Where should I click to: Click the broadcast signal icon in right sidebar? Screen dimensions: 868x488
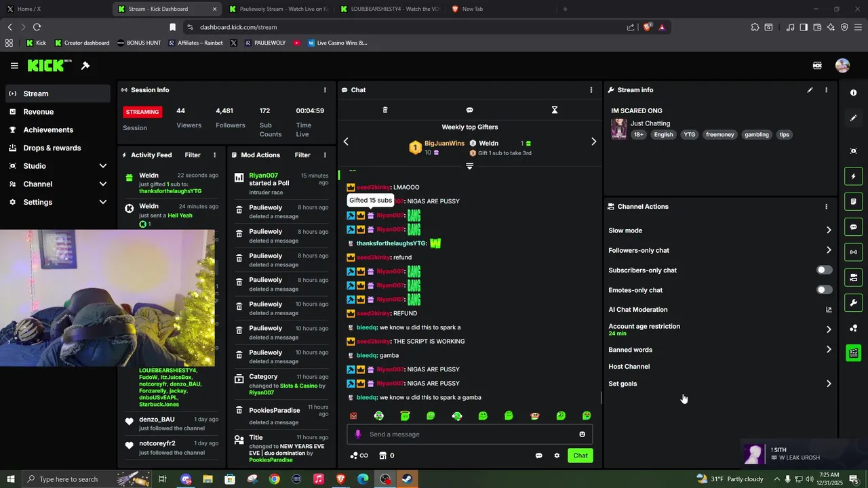854,252
